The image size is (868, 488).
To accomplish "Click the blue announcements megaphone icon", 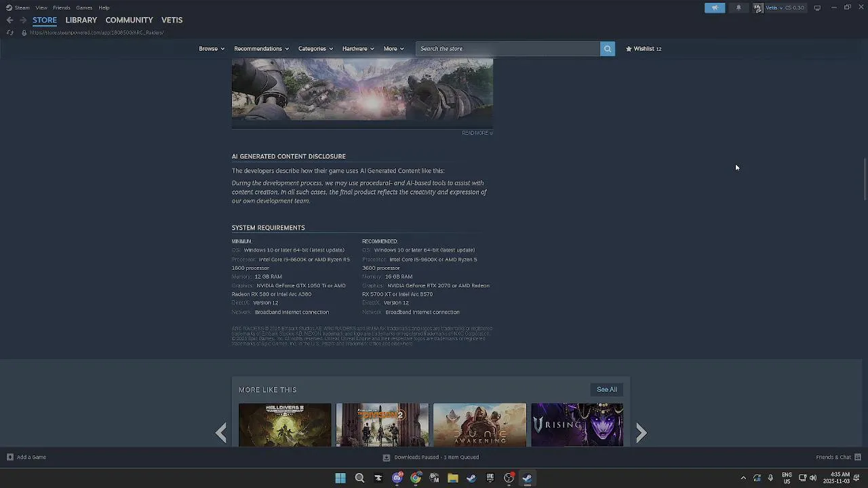I will click(x=715, y=7).
